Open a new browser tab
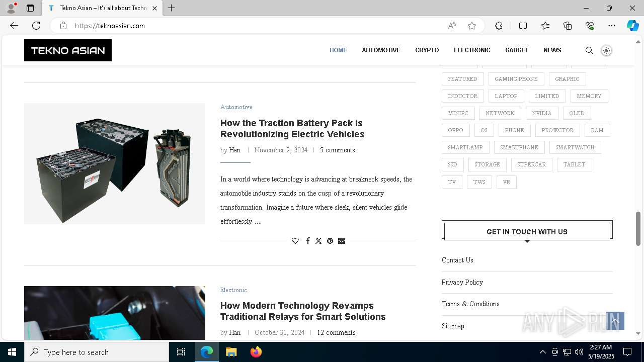Image resolution: width=644 pixels, height=362 pixels. click(172, 8)
